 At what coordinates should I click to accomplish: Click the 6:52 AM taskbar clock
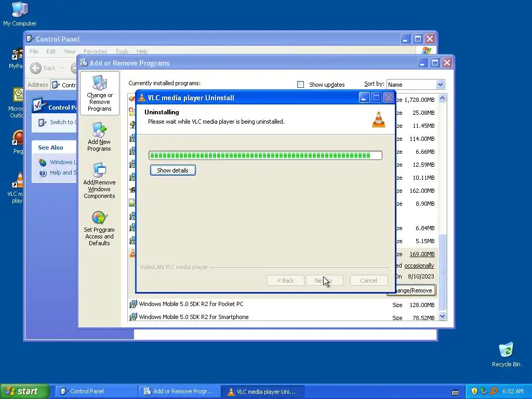coord(513,391)
